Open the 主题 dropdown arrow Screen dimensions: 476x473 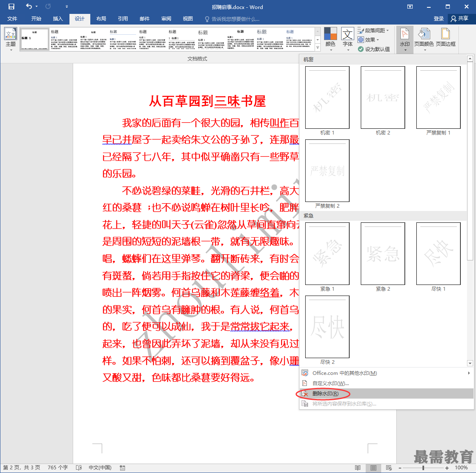pos(11,50)
